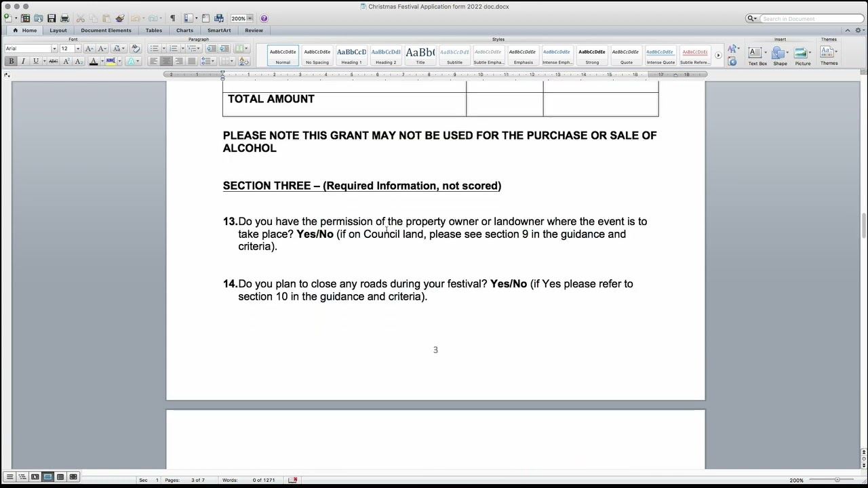Image resolution: width=868 pixels, height=488 pixels.
Task: Click the text highlight color swatch
Action: tap(111, 61)
